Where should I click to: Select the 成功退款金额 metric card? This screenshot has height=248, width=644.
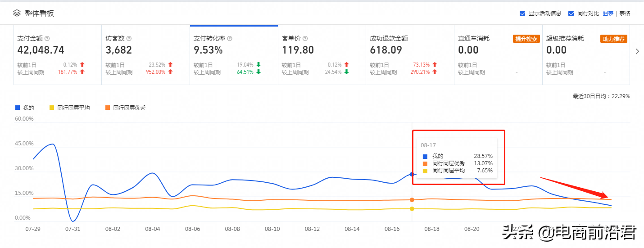[410, 55]
